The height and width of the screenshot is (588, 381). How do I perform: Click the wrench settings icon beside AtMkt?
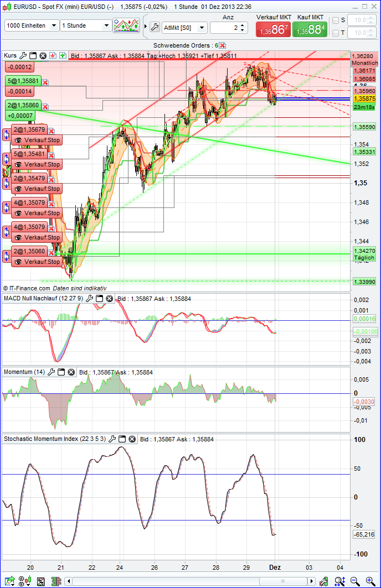coord(155,27)
